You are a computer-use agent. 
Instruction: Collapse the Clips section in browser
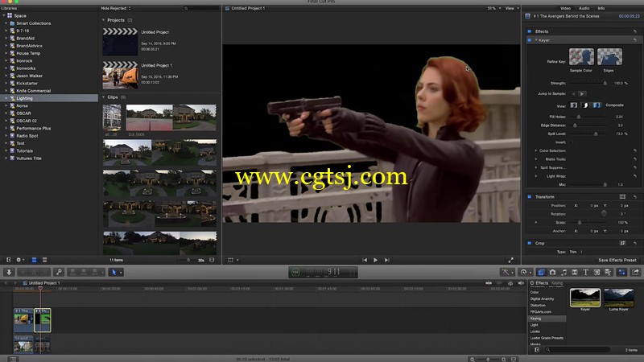(x=104, y=97)
